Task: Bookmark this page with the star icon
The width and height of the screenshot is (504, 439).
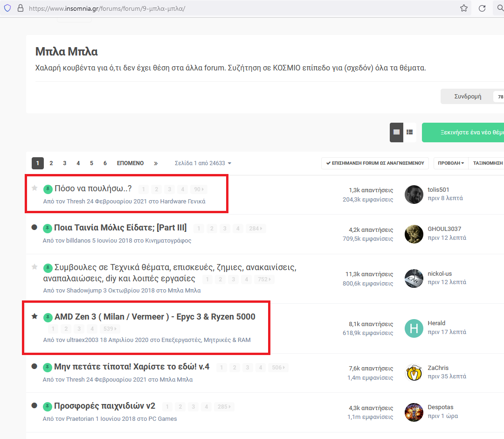Action: 463,8
